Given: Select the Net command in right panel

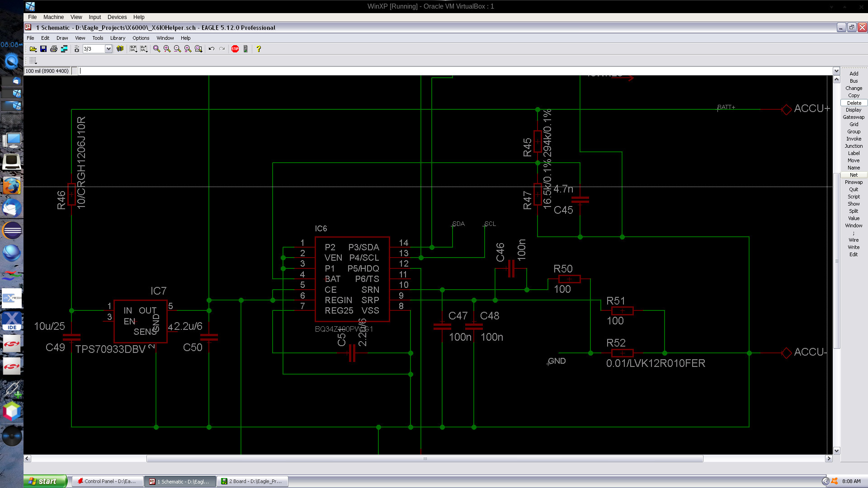Looking at the screenshot, I should 854,175.
